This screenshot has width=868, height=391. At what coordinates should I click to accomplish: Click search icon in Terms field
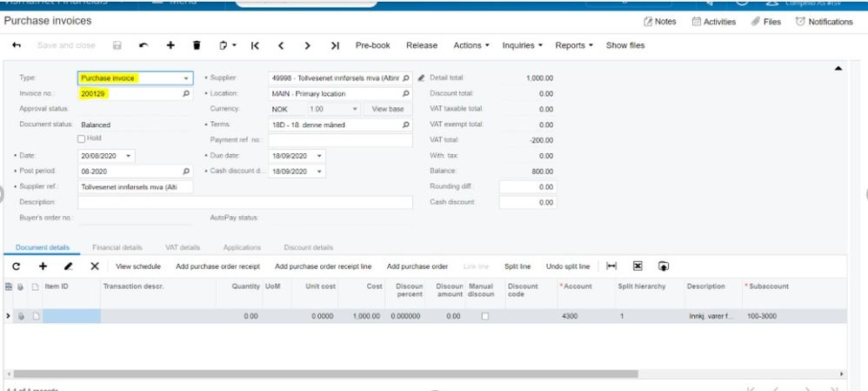click(406, 125)
